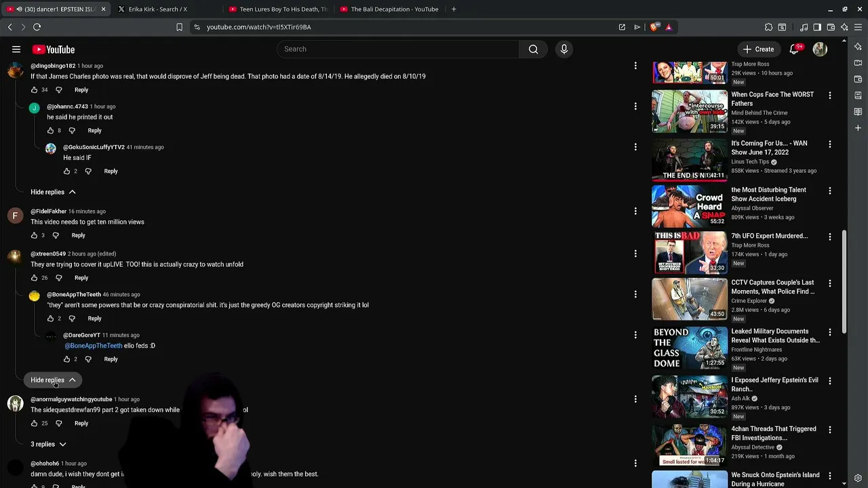Open the YouTube account avatar menu
This screenshot has width=868, height=488.
pyautogui.click(x=820, y=49)
